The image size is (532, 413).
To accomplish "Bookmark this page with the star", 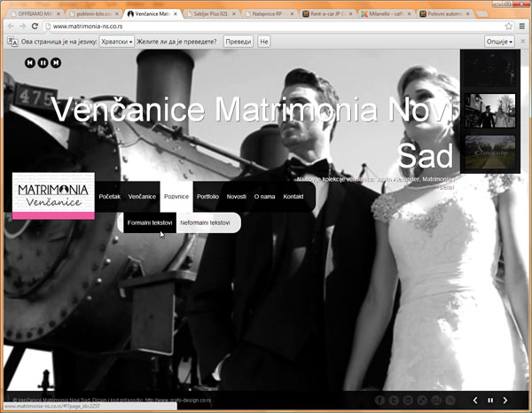I will click(508, 26).
